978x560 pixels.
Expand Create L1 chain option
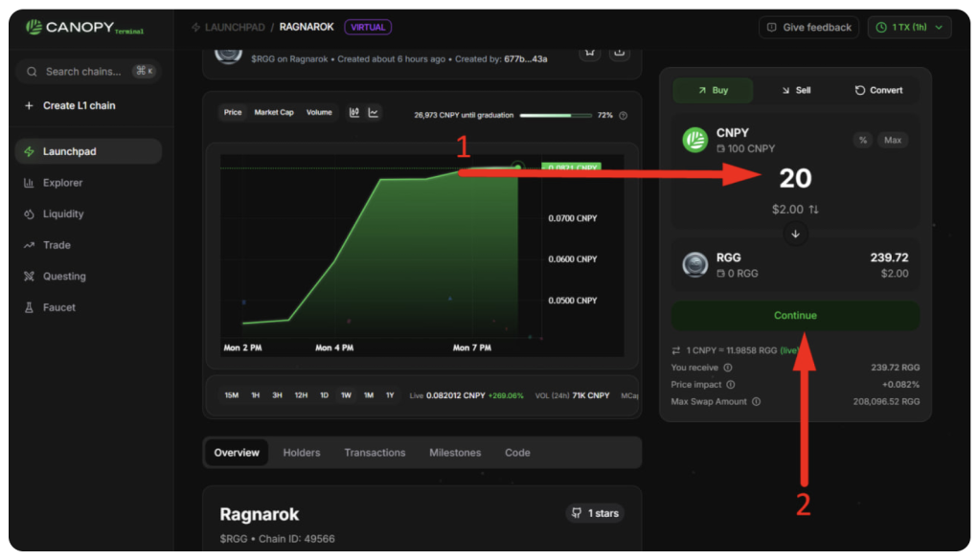coord(79,105)
